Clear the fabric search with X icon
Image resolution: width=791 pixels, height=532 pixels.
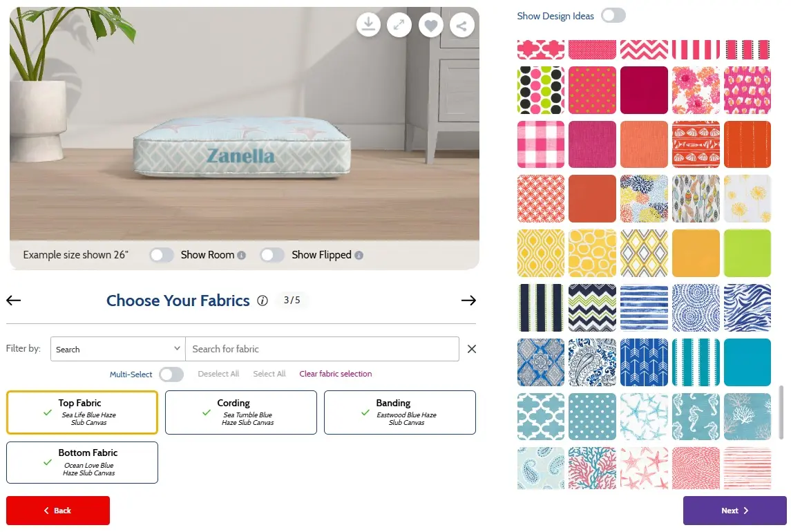click(x=472, y=350)
